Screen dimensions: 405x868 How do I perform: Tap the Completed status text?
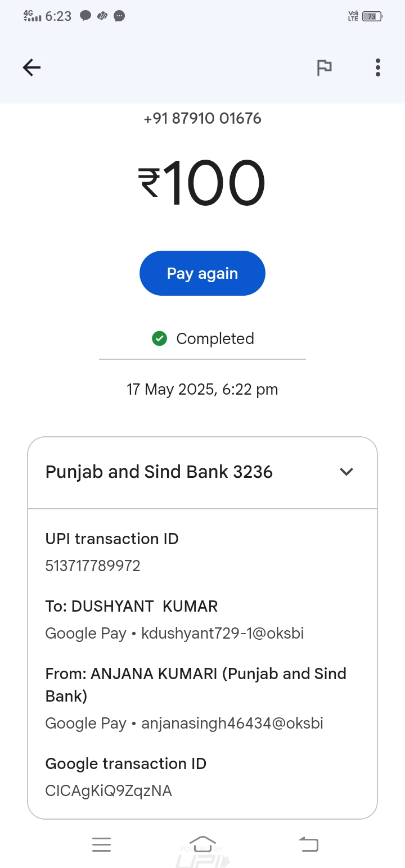click(215, 338)
